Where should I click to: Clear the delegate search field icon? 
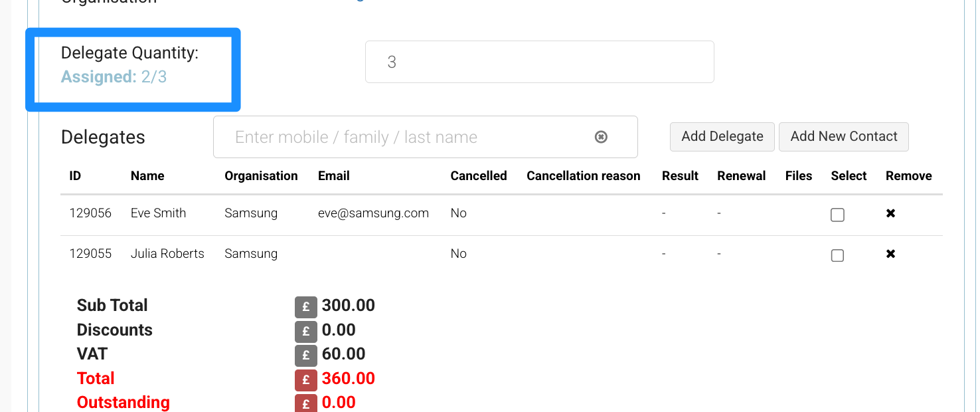click(601, 137)
